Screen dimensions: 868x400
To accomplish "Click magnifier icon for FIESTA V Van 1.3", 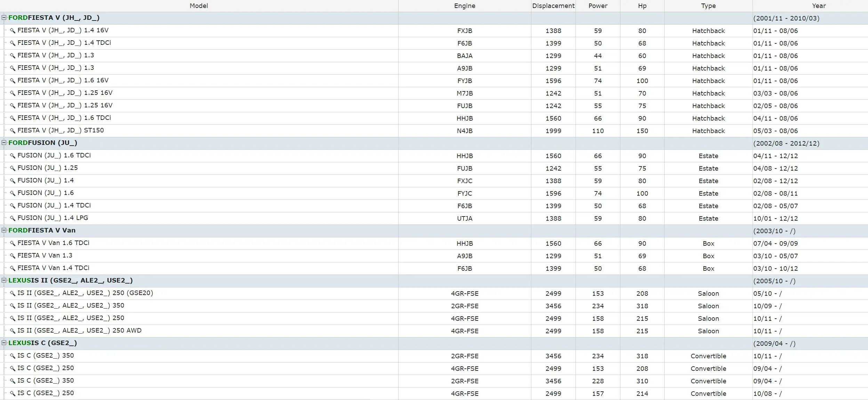I will point(13,256).
